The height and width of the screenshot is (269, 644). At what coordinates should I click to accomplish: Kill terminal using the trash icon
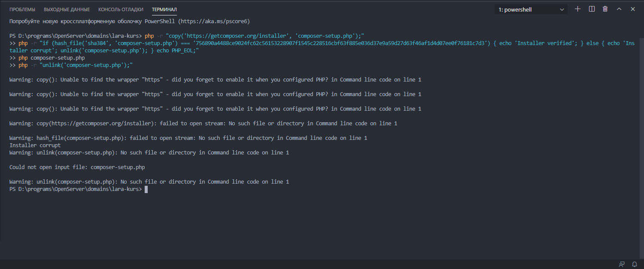[x=605, y=9]
